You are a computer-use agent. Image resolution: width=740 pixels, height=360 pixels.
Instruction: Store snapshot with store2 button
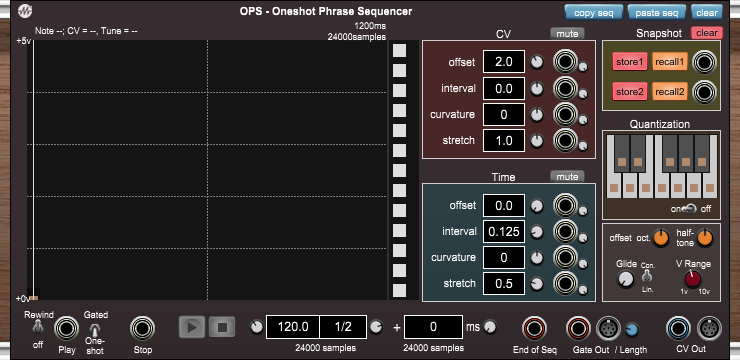click(x=630, y=92)
